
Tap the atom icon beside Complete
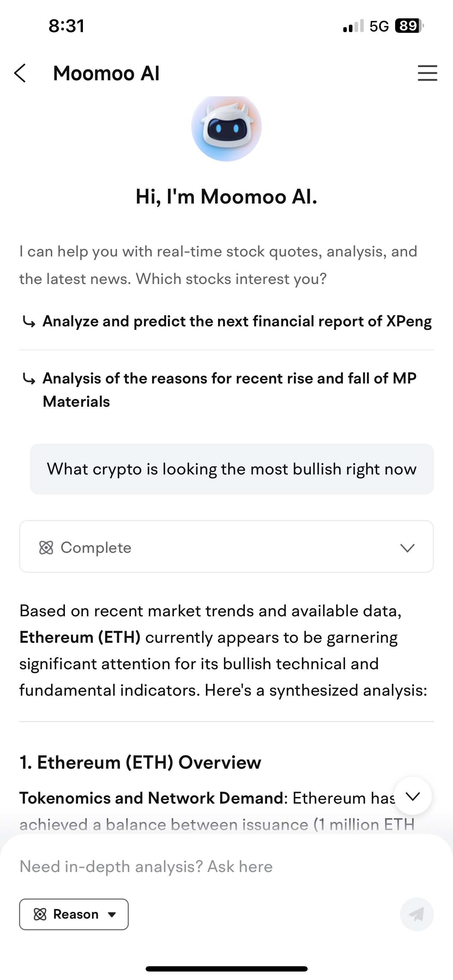47,548
